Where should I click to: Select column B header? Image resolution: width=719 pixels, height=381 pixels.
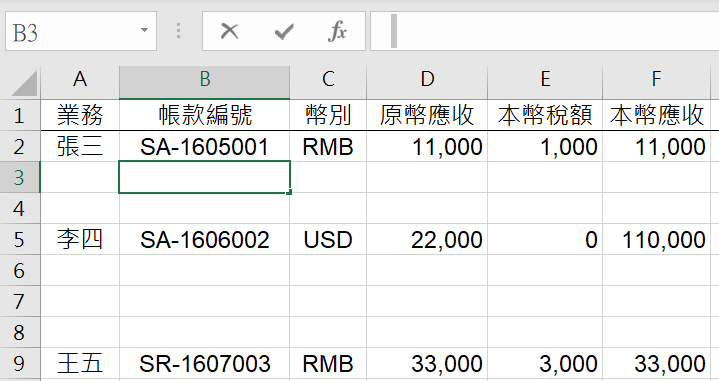coord(205,82)
